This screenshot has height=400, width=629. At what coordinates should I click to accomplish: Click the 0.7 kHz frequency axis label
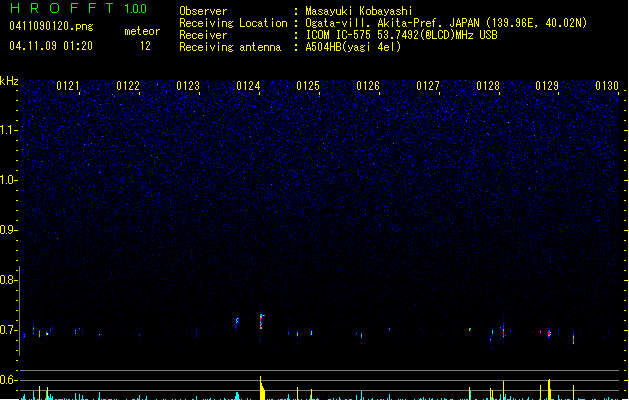(x=8, y=330)
